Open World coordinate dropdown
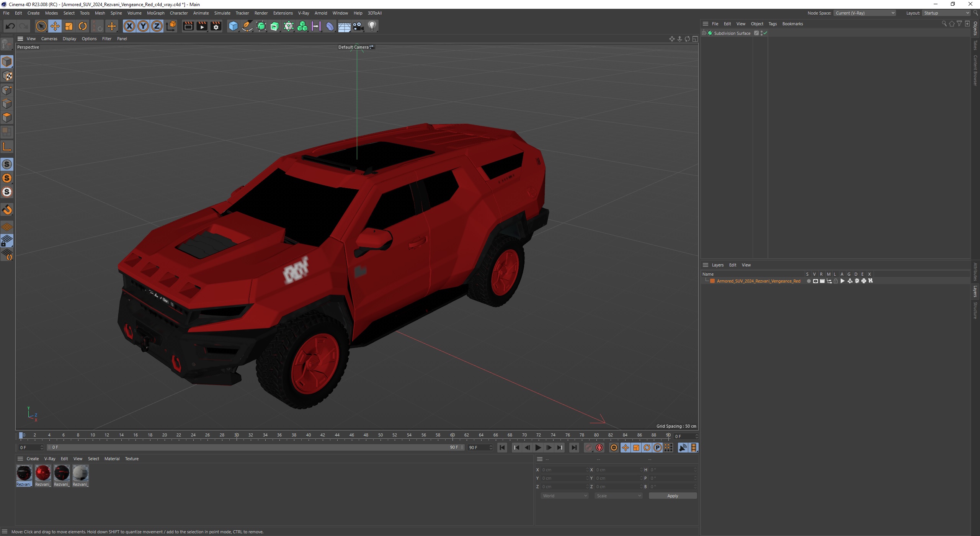Image resolution: width=980 pixels, height=536 pixels. tap(565, 496)
